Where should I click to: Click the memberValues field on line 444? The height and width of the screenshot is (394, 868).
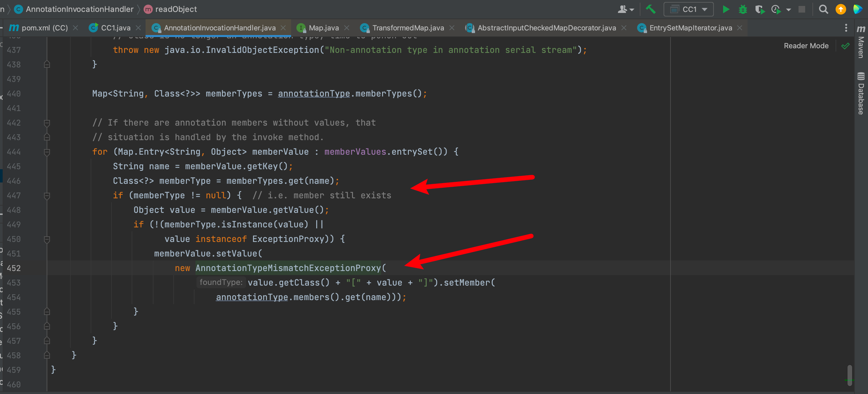point(355,151)
